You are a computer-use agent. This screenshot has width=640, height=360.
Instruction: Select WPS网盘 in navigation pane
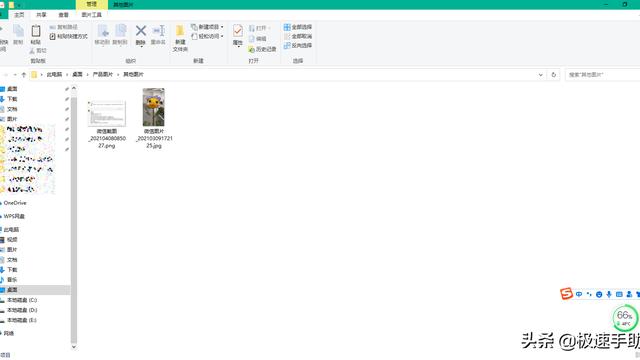(14, 216)
